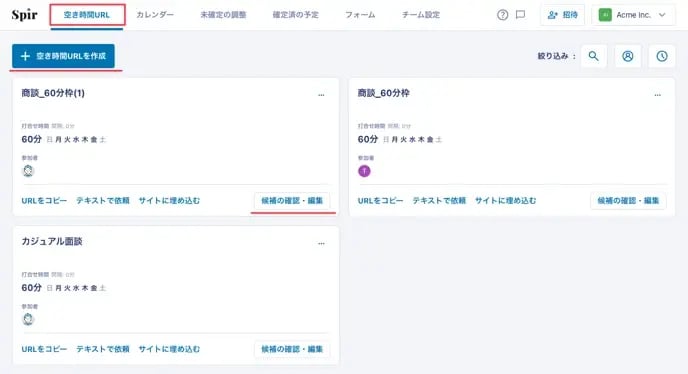
Task: Expand the Acme Inc. team dropdown
Action: point(633,15)
